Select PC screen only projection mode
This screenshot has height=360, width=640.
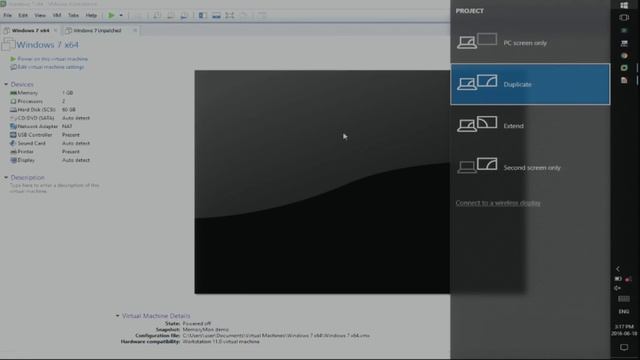tap(530, 42)
